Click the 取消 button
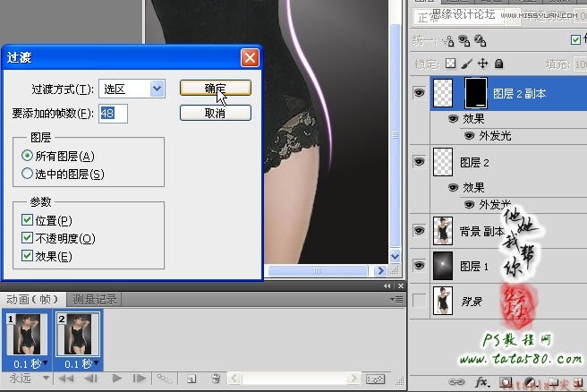This screenshot has width=587, height=392. 215,113
